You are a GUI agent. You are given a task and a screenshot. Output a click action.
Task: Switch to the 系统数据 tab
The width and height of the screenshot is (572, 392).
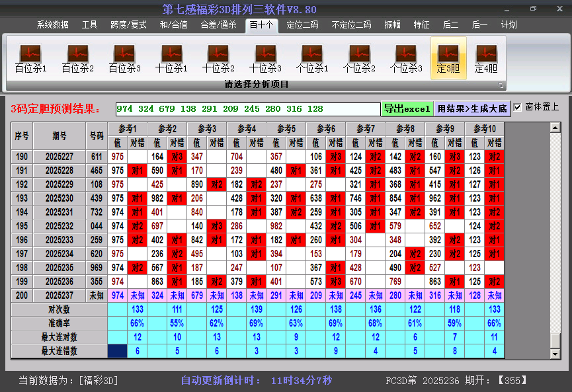(52, 25)
